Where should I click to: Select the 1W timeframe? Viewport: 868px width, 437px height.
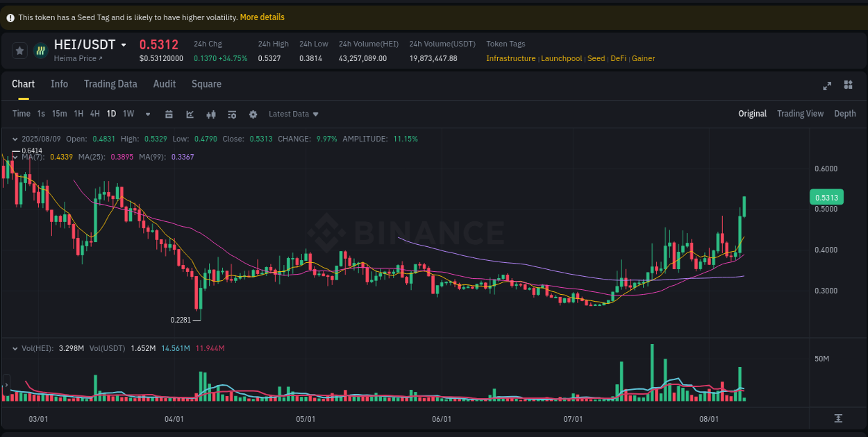[128, 113]
